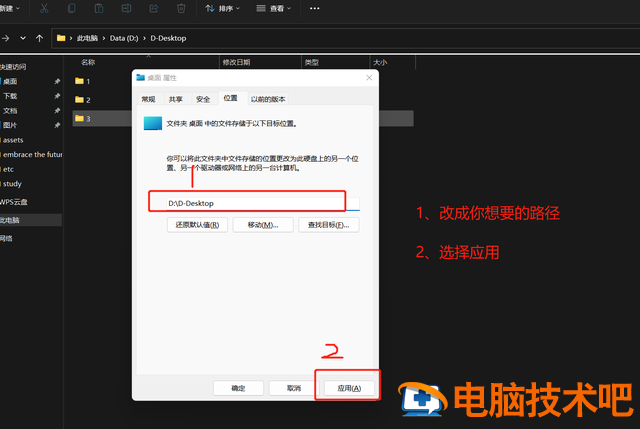Click the Paste icon in Explorer toolbar
The image size is (640, 429).
[99, 8]
